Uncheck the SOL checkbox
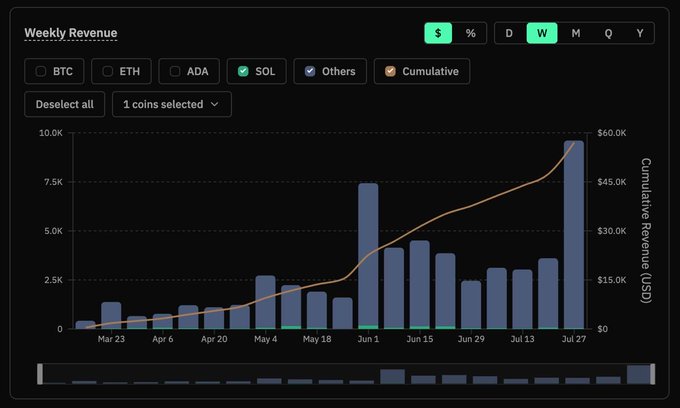Screen dimensions: 680x408 (x=243, y=71)
